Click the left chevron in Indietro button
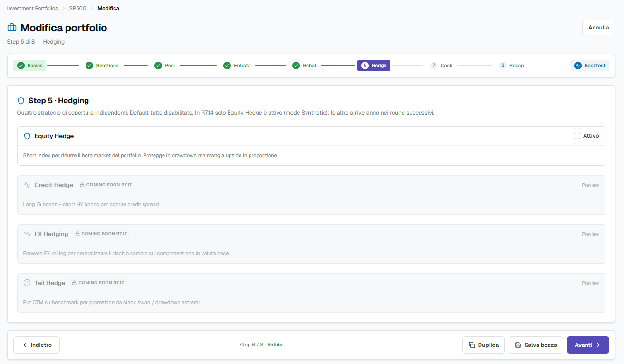 click(25, 345)
